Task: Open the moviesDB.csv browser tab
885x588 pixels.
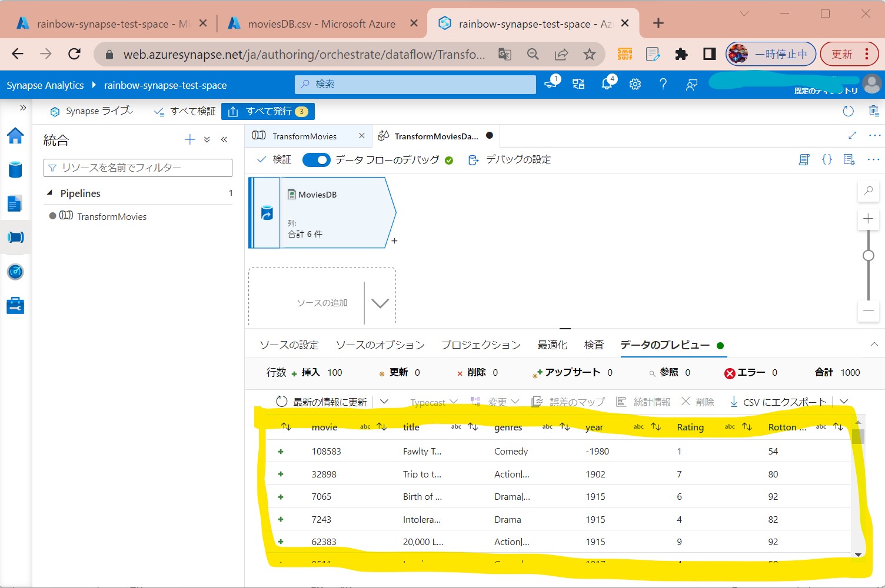Action: [321, 24]
